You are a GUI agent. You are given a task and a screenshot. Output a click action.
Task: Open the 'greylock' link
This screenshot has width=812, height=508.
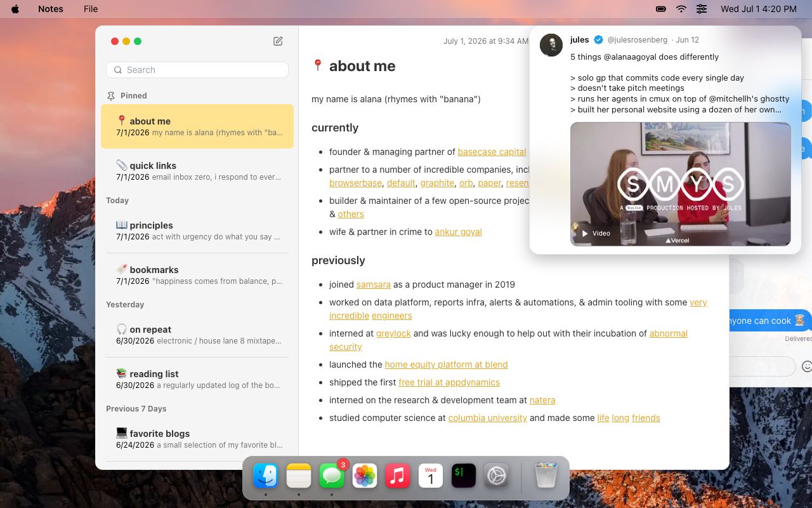(393, 333)
